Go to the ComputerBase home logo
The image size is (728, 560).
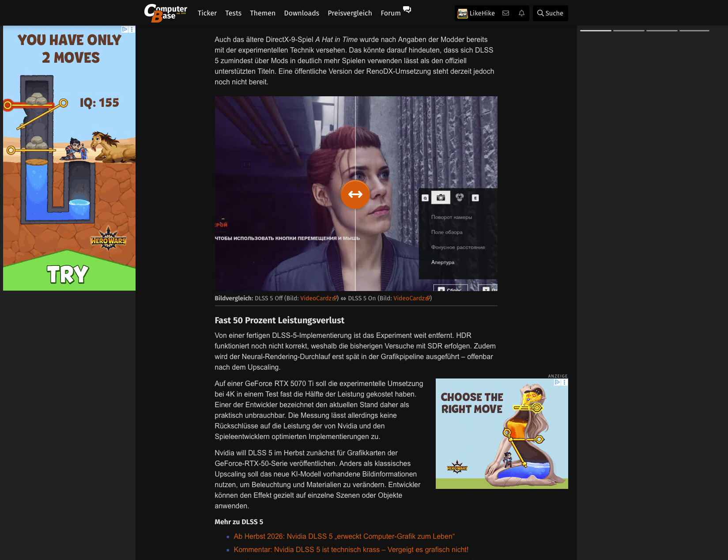click(166, 13)
